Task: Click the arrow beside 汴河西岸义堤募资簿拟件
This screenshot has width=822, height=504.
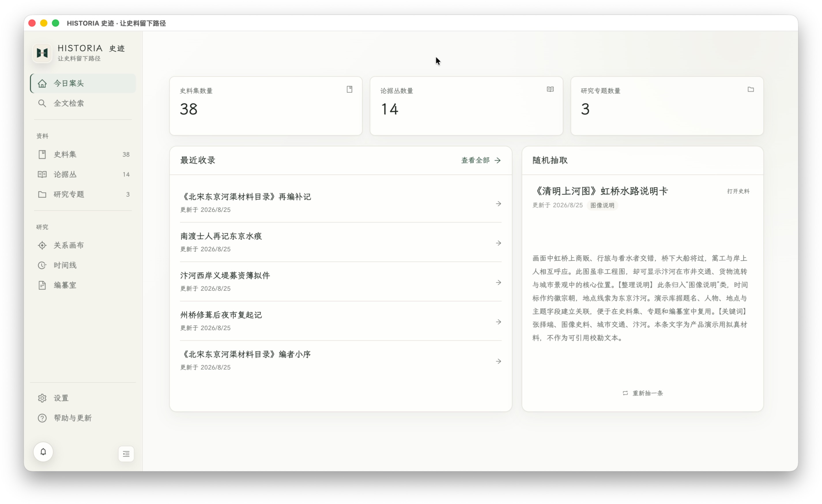Action: [498, 282]
